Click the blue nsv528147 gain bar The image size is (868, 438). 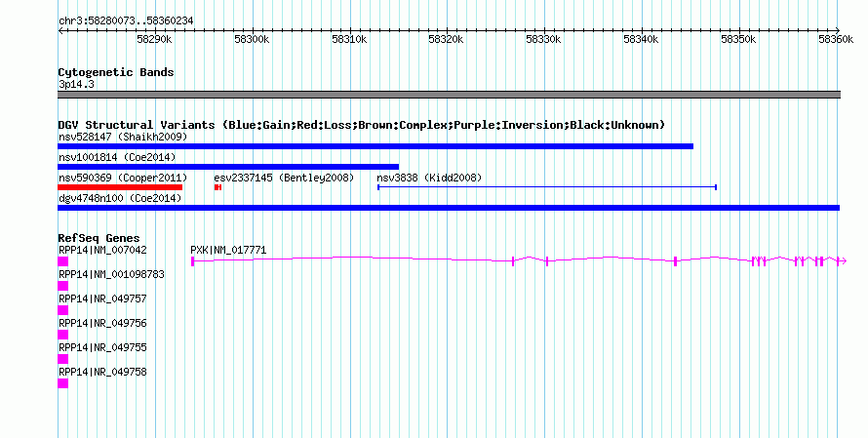coord(375,146)
